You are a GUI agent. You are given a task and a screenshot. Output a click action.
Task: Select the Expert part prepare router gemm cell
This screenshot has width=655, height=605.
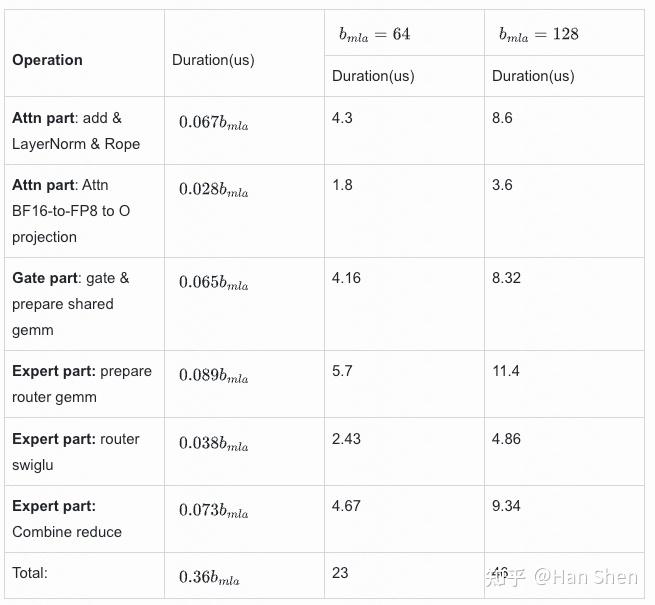coord(84,384)
